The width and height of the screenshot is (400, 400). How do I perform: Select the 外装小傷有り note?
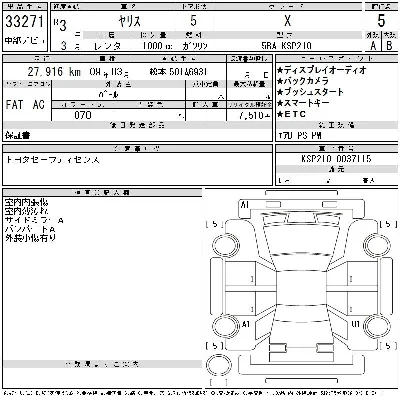30,238
